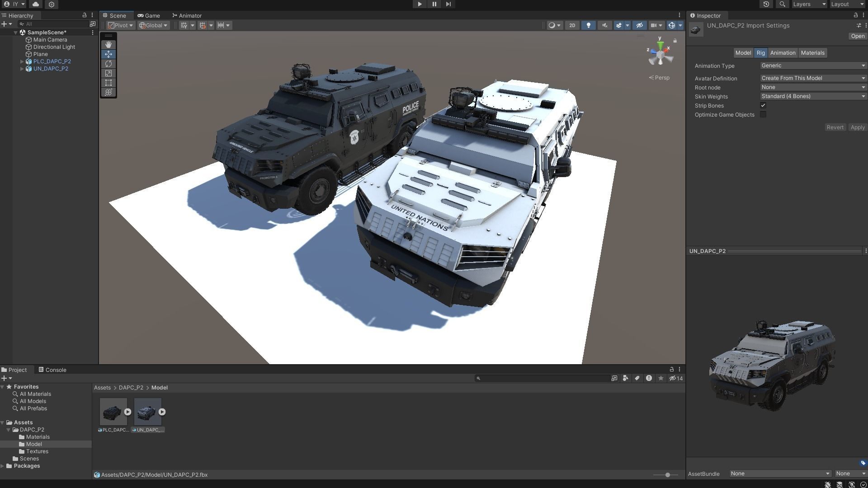
Task: Open Pivot mode dropdown
Action: coord(120,25)
